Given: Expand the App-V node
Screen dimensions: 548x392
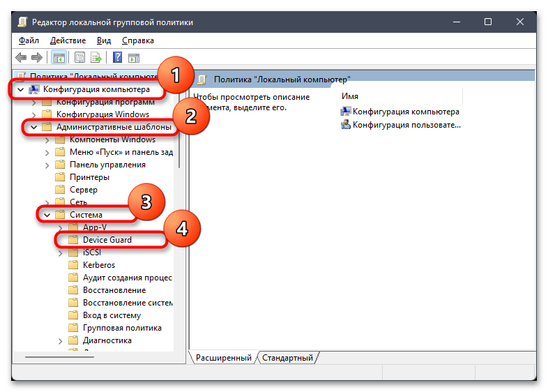Looking at the screenshot, I should (61, 227).
